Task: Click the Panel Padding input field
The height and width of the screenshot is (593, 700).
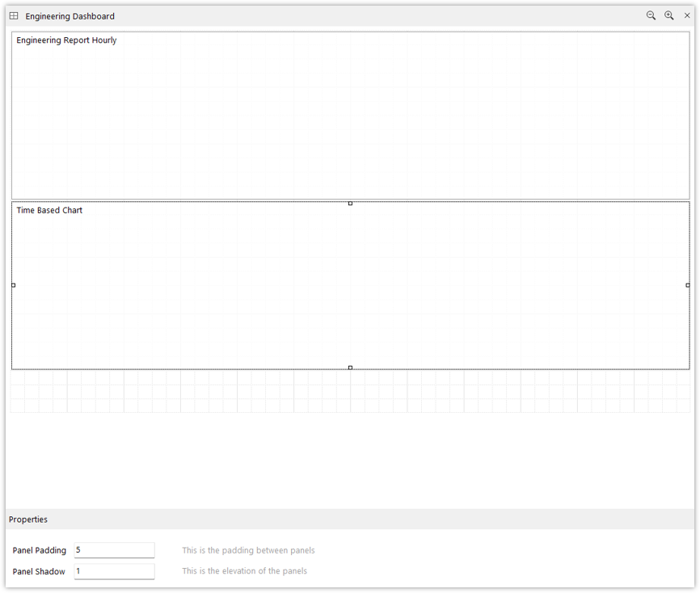Action: [114, 550]
